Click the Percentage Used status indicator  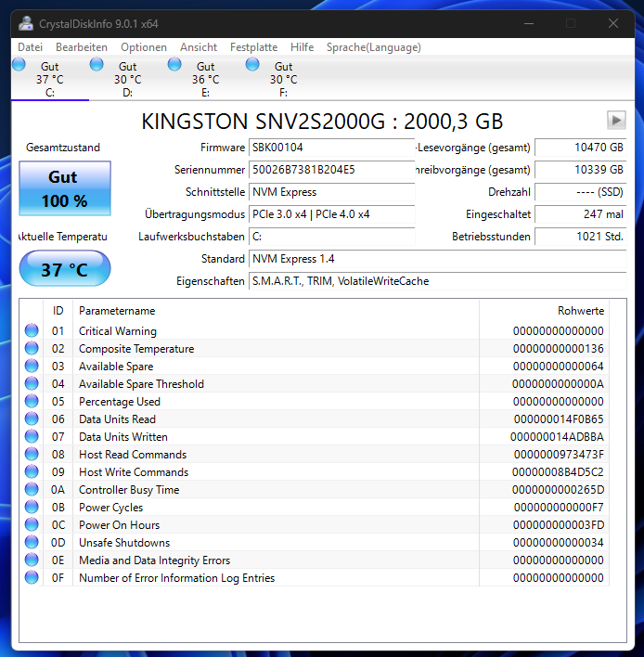[x=32, y=401]
